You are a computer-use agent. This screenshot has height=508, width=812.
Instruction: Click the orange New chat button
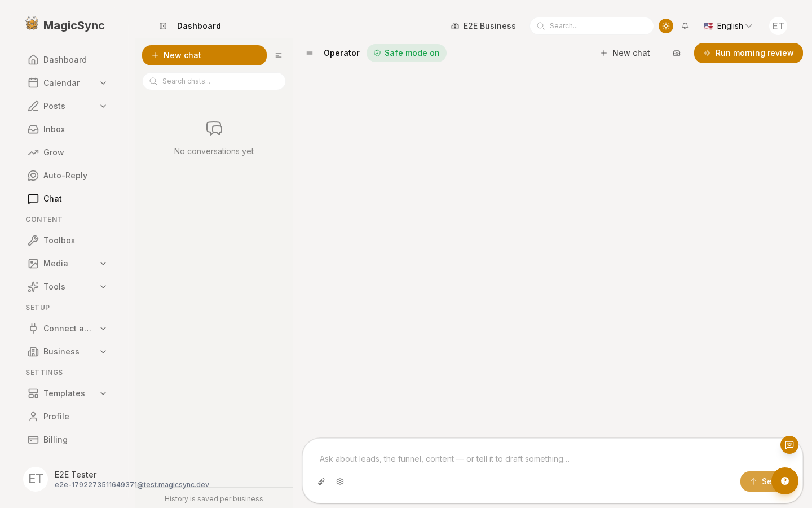[x=204, y=55]
